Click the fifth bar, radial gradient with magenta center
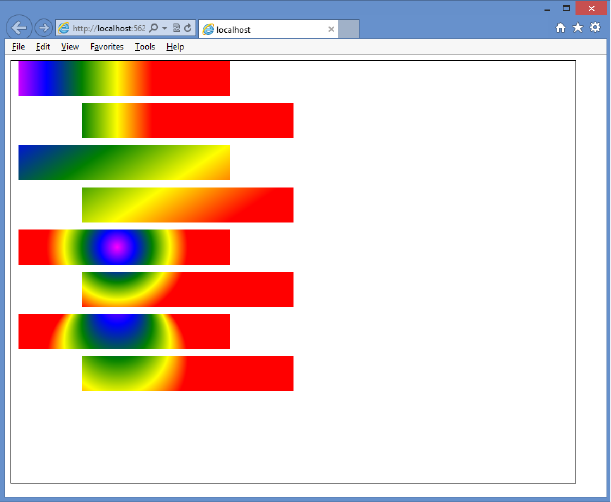Viewport: 611px width, 502px height. pos(124,247)
